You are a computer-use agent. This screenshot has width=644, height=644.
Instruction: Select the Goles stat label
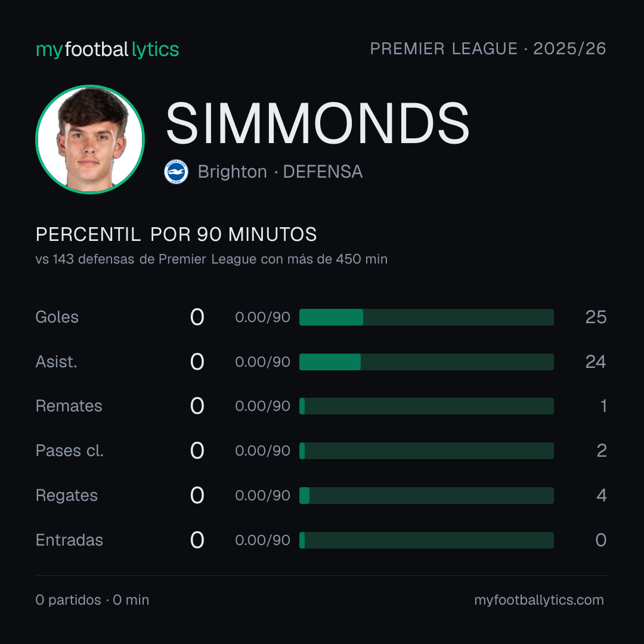57,317
